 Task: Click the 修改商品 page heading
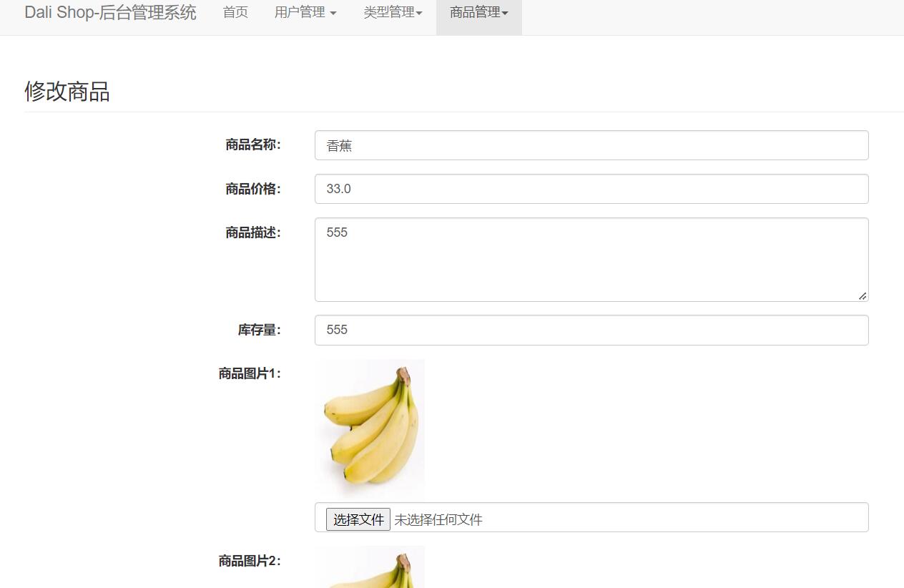67,92
